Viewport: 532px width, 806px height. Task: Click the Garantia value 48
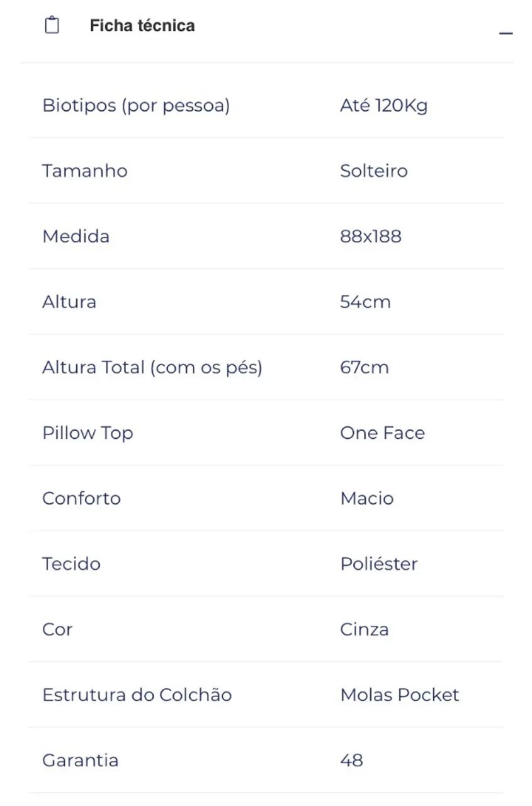click(351, 760)
